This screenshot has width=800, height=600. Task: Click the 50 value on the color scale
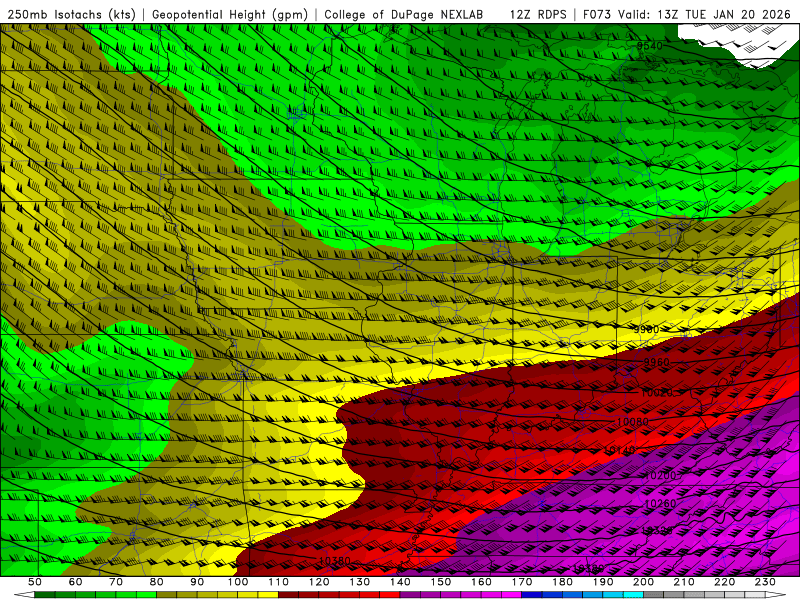tap(35, 582)
